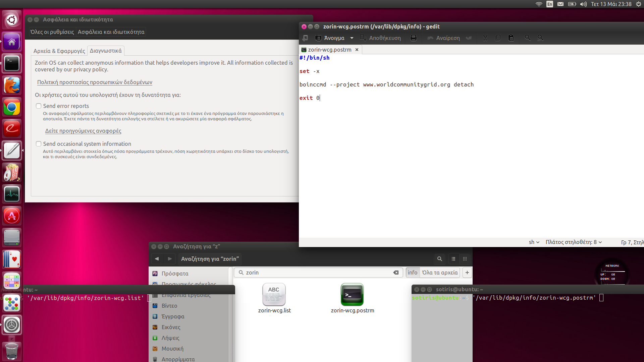Viewport: 644px width, 362px height.
Task: Expand the Άνοιγμα recent files dropdown arrow
Action: point(352,38)
